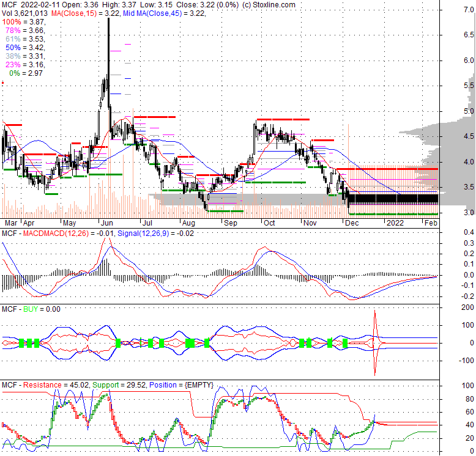Click the 5.0 price axis label
The width and height of the screenshot is (476, 456).
[469, 111]
